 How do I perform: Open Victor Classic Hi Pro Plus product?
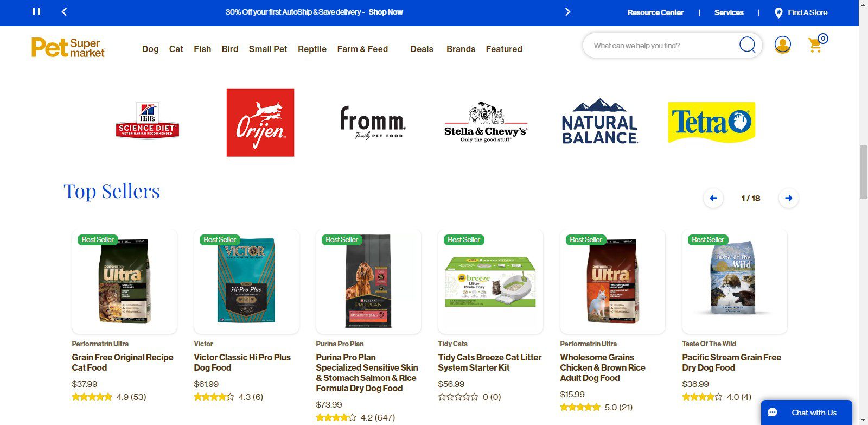click(242, 362)
